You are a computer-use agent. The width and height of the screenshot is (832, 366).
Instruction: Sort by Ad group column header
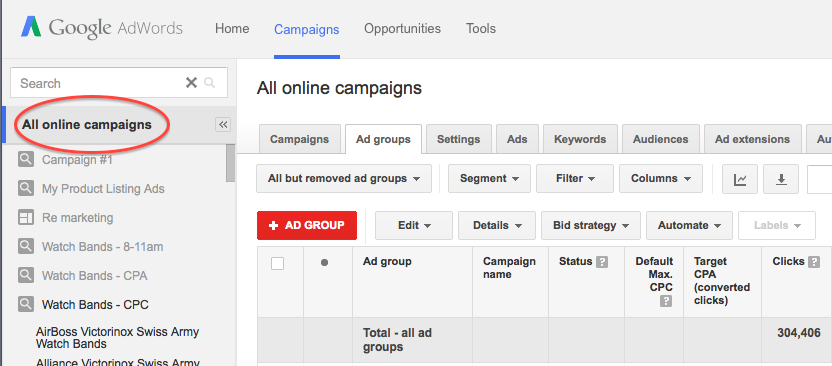tap(387, 262)
